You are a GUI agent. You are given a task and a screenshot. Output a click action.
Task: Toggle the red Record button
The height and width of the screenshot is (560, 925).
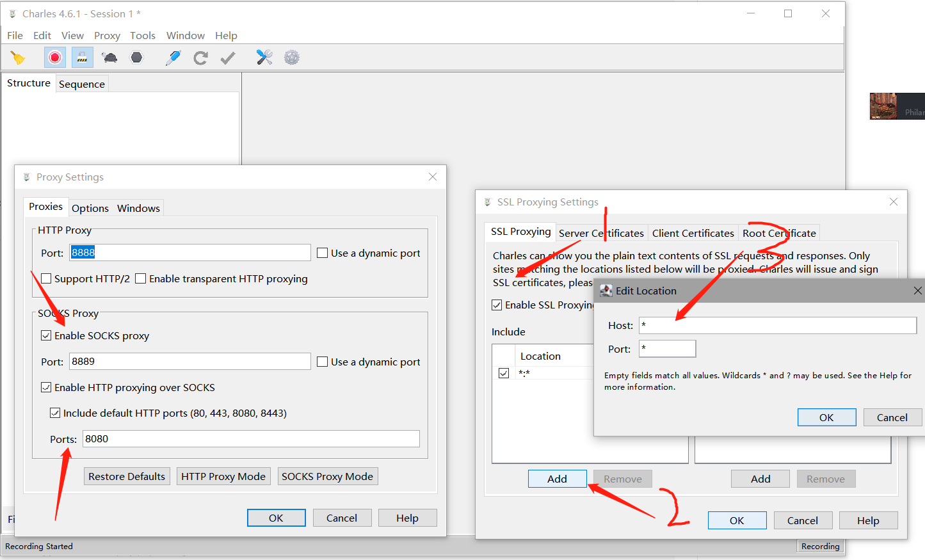click(55, 58)
